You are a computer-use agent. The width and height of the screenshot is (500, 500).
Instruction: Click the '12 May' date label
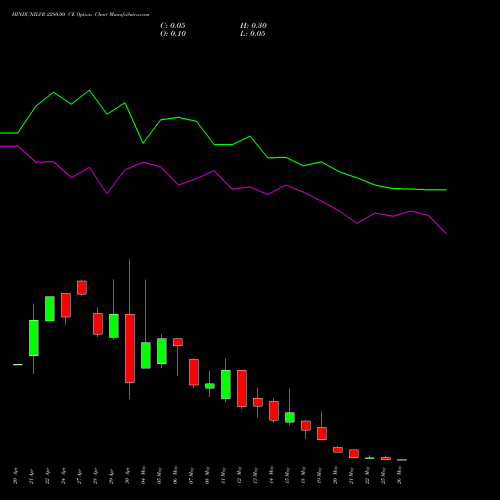(x=239, y=475)
